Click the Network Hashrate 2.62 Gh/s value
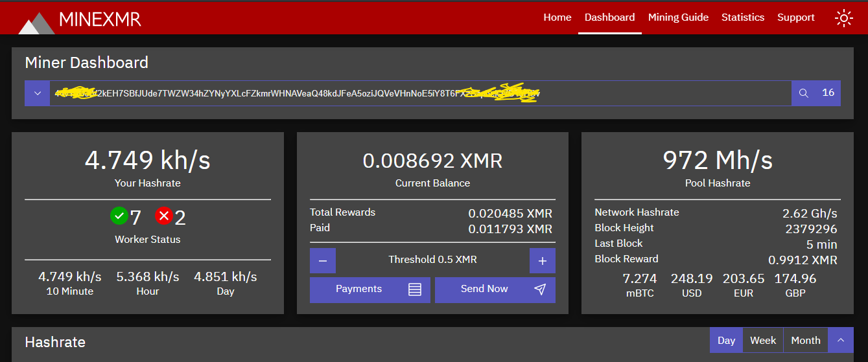The image size is (868, 362). [x=810, y=214]
